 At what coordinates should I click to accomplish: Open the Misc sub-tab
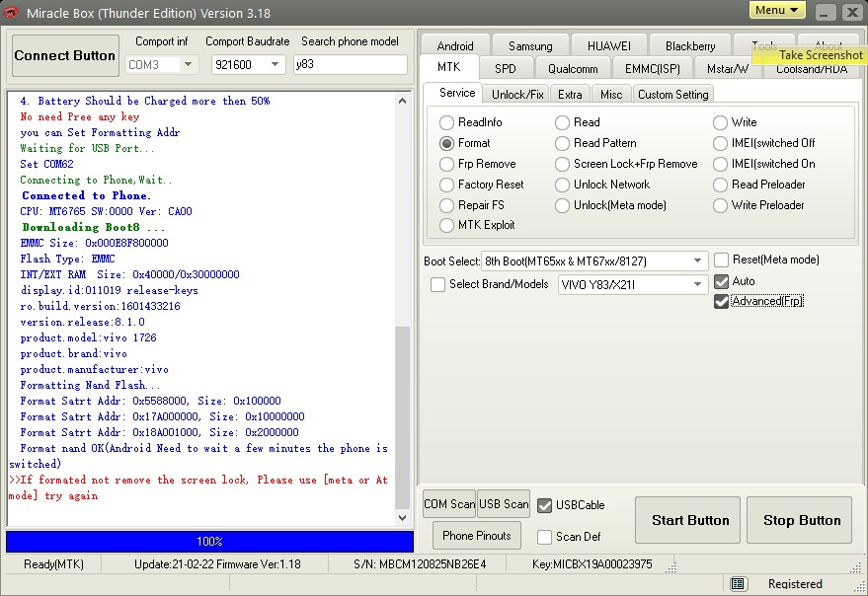(x=611, y=95)
